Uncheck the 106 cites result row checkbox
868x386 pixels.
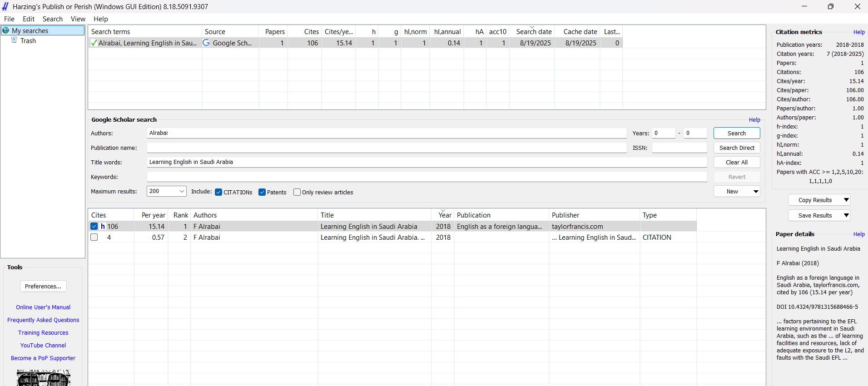pos(94,226)
